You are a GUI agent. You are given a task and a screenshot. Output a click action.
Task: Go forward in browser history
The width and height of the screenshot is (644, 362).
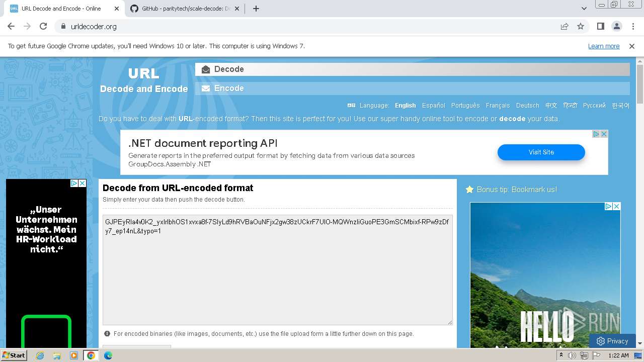(27, 26)
